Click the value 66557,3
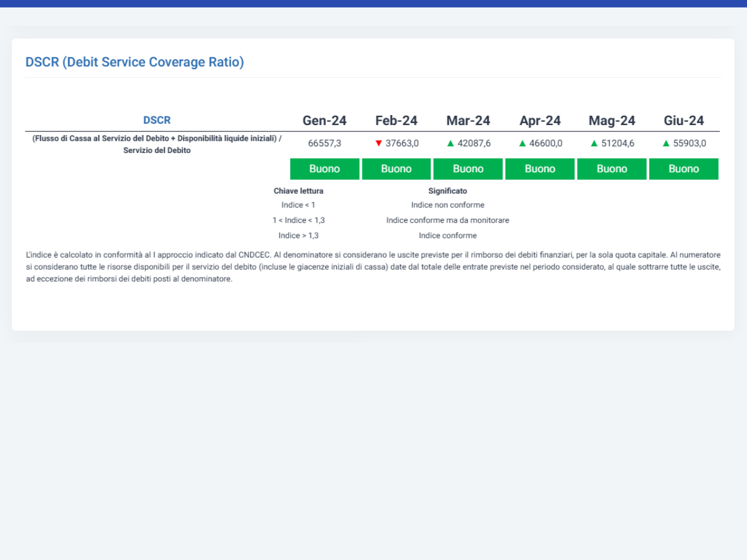The image size is (747, 560). (x=325, y=143)
